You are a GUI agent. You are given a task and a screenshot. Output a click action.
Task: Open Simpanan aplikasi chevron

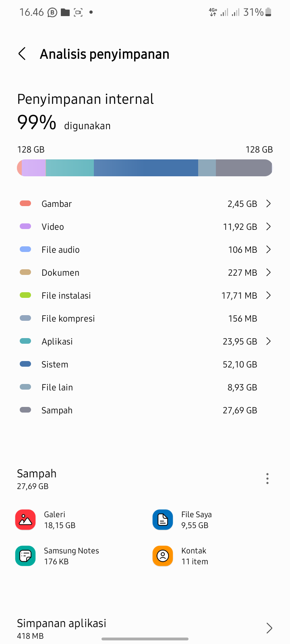(x=269, y=628)
